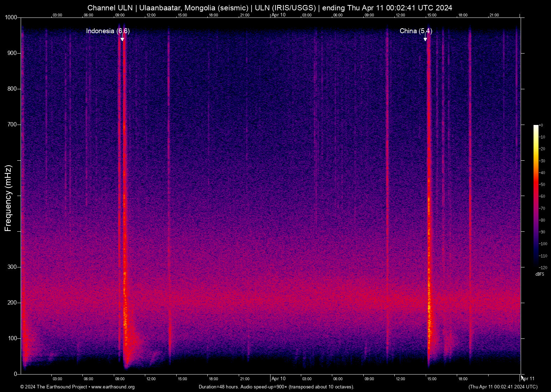
Task: Click the -120 label at colorbar bottom
Action: tap(544, 267)
